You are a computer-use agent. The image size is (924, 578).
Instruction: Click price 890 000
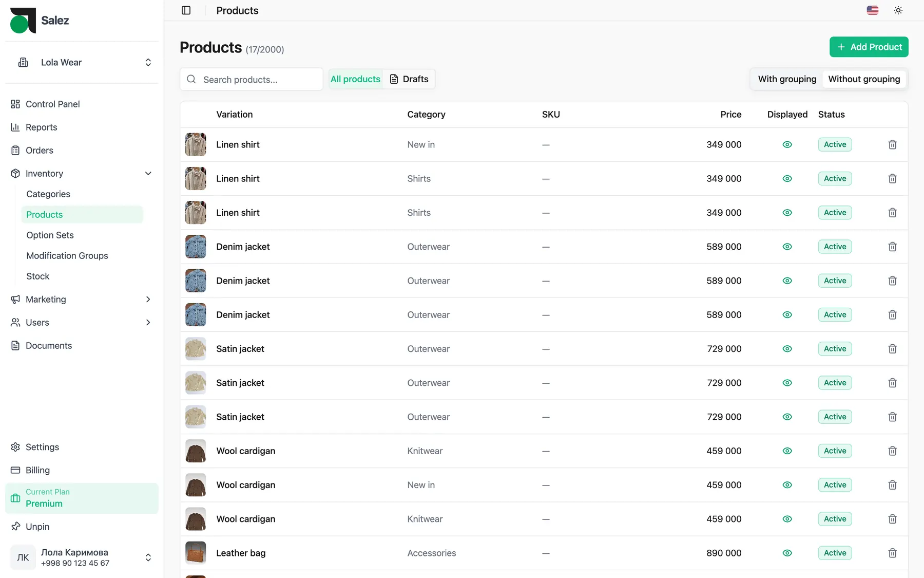pyautogui.click(x=724, y=553)
